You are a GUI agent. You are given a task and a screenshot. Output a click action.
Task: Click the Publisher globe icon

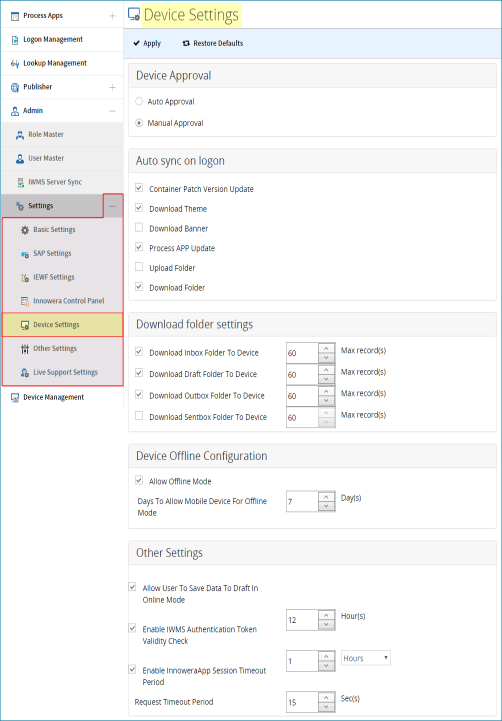pyautogui.click(x=15, y=87)
